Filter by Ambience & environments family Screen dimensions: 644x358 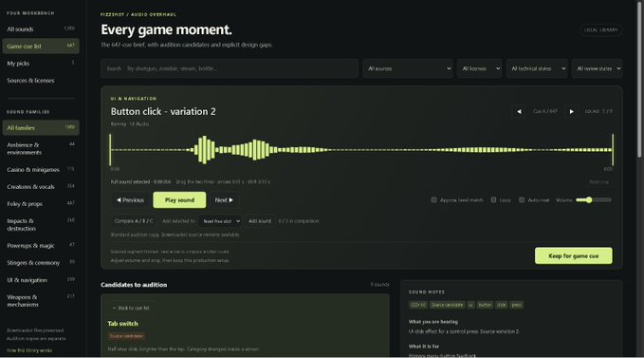click(41, 149)
